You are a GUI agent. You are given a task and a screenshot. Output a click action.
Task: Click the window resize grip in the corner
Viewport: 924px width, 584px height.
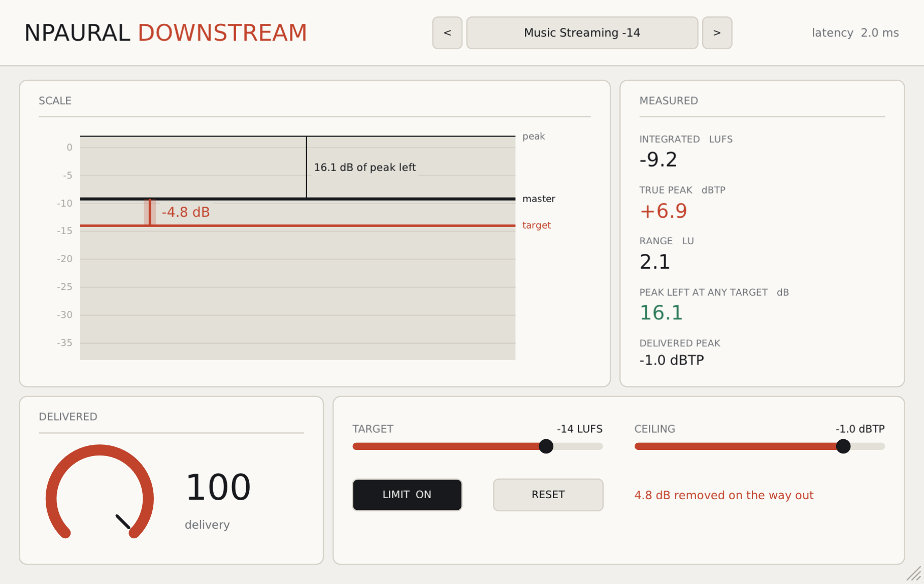click(914, 574)
